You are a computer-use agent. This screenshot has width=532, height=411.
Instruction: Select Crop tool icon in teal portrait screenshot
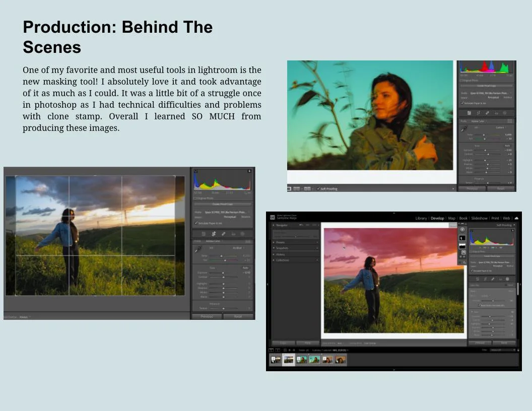click(x=479, y=113)
